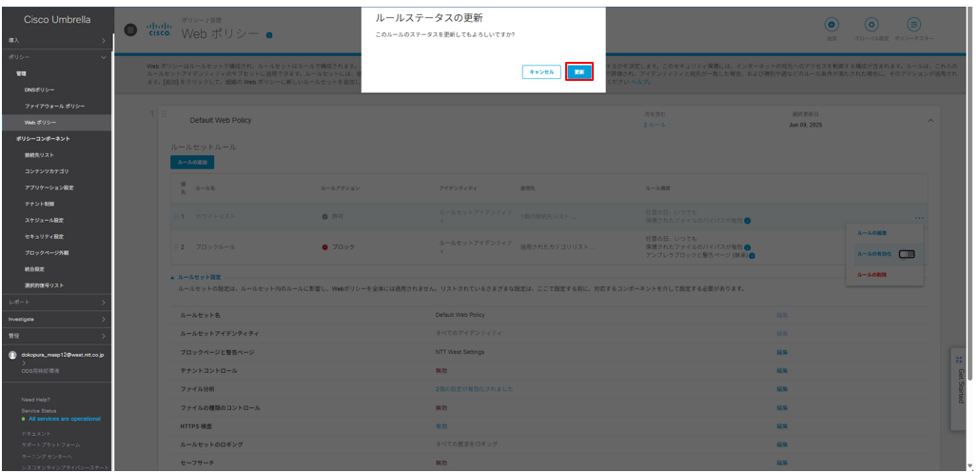The width and height of the screenshot is (980, 473).
Task: Click dokopura_masp12@west.ntt.co.jp account entry
Action: coord(63,354)
